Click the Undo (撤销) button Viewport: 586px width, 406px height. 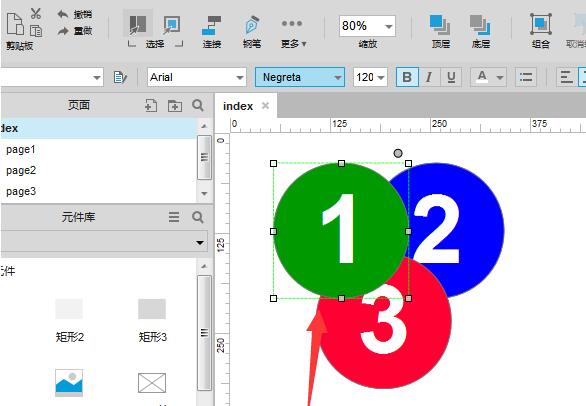coord(75,14)
